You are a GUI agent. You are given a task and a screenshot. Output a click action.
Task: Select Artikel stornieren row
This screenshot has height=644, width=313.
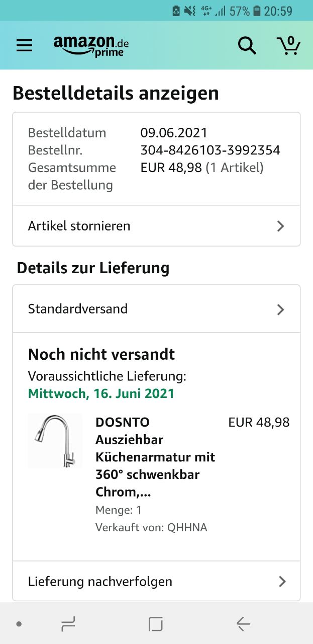coord(151,226)
